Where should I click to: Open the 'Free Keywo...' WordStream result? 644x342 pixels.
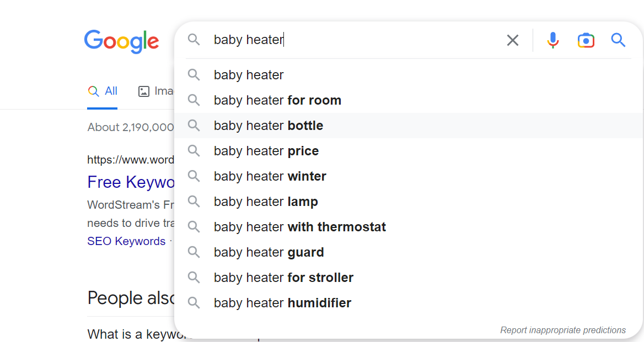[x=131, y=182]
